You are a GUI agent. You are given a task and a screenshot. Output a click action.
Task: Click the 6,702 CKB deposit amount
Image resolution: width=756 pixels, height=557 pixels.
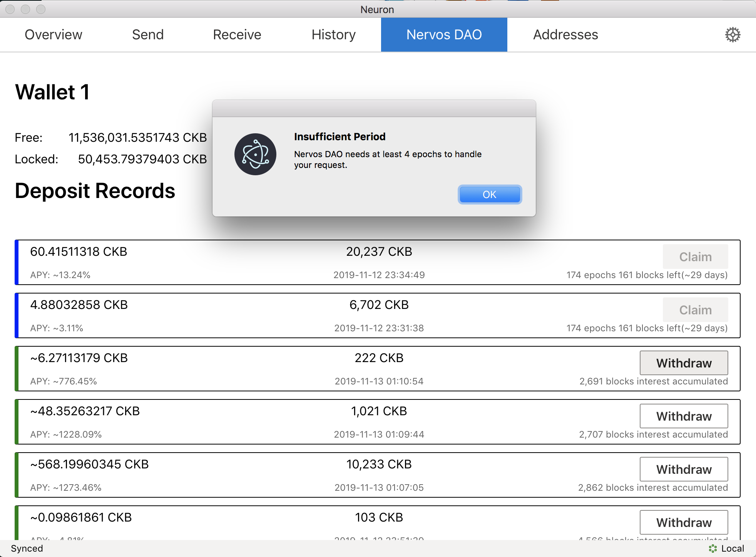pos(379,305)
